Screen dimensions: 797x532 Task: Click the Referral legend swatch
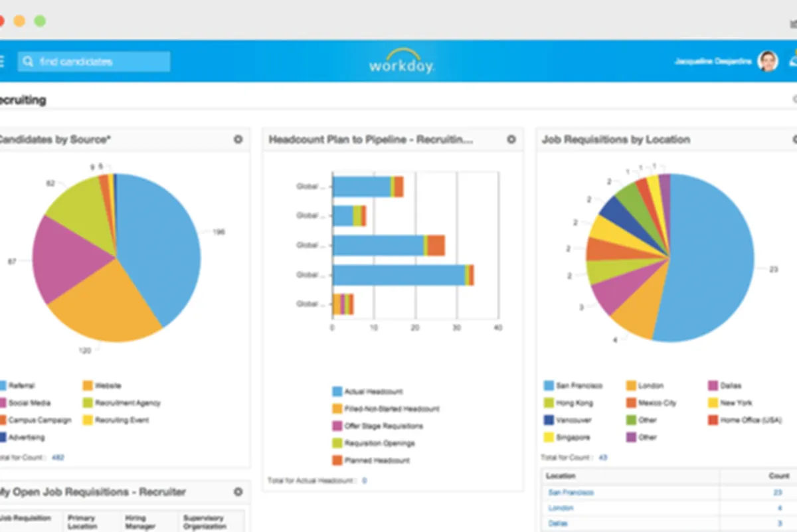(x=2, y=385)
